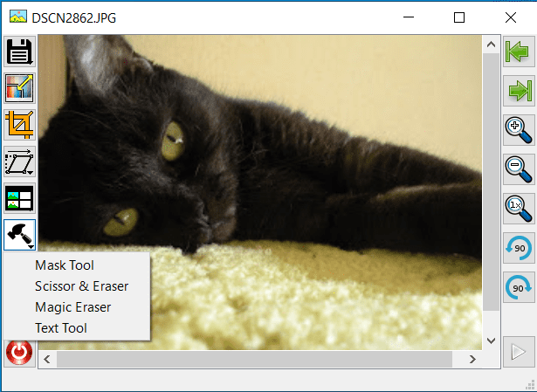This screenshot has width=537, height=392.
Task: Start the slideshow play button
Action: coord(519,352)
